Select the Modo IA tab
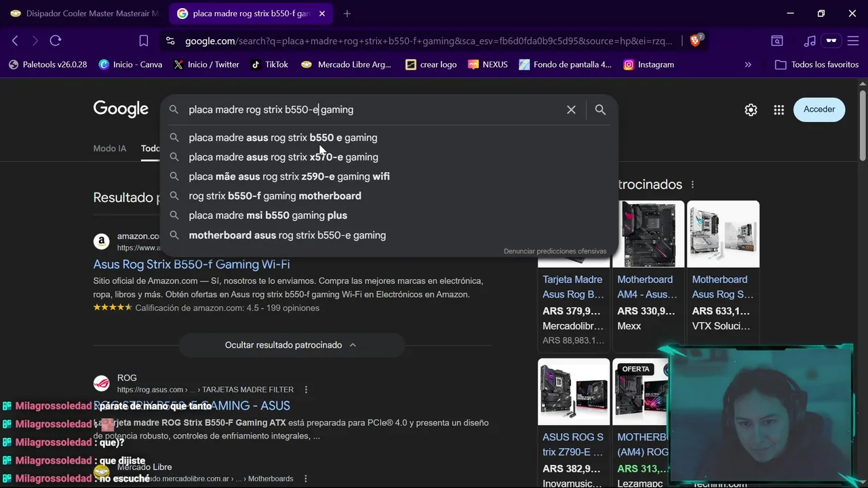The width and height of the screenshot is (868, 488). (110, 148)
